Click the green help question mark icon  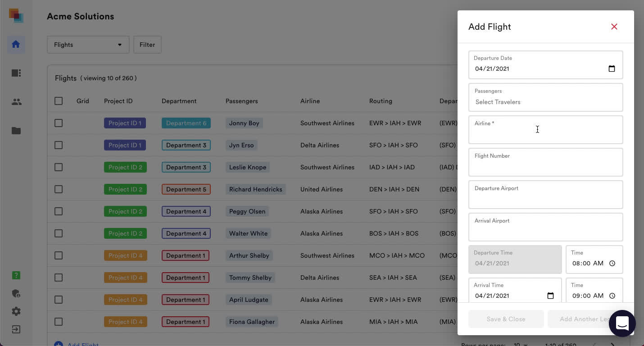coord(16,275)
